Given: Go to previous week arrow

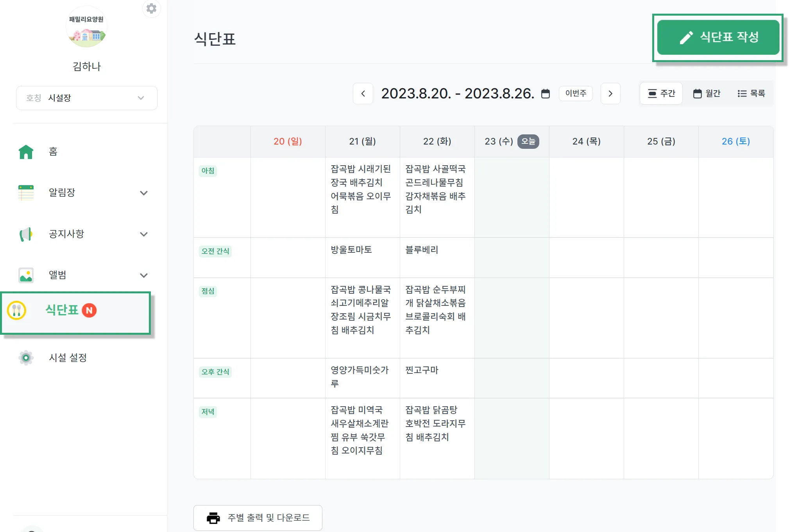Looking at the screenshot, I should coord(363,94).
